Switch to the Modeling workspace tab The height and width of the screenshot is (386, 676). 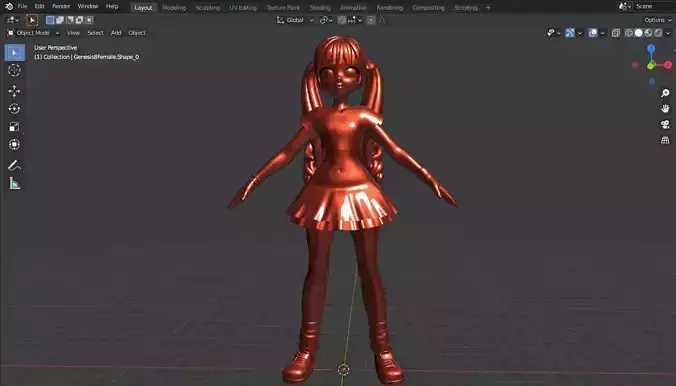click(x=174, y=8)
